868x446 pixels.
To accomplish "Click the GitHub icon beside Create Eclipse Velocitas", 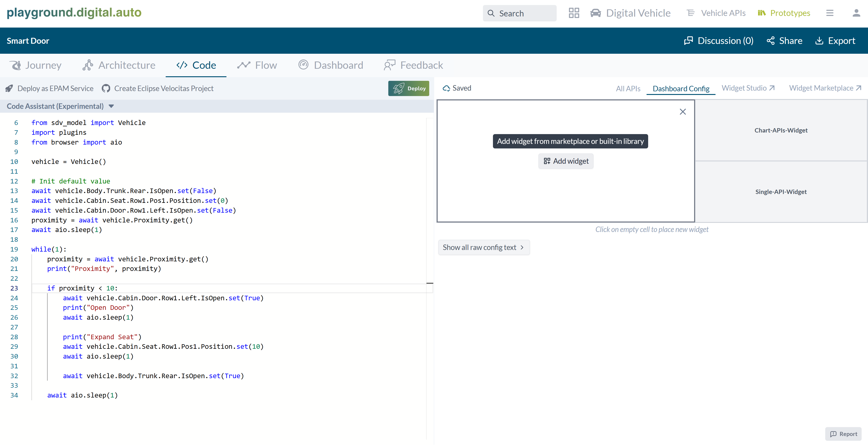I will (x=106, y=88).
